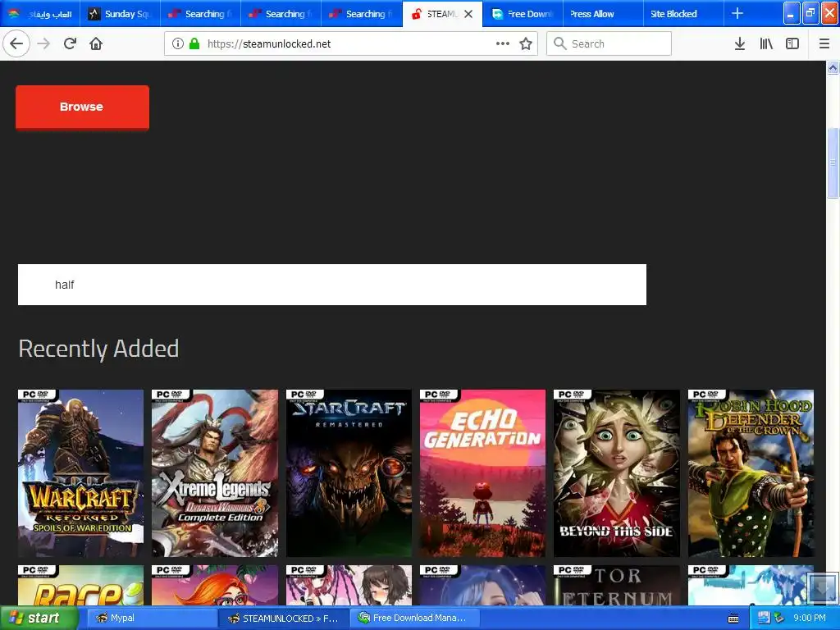
Task: Select the first Searching tab
Action: [200, 14]
